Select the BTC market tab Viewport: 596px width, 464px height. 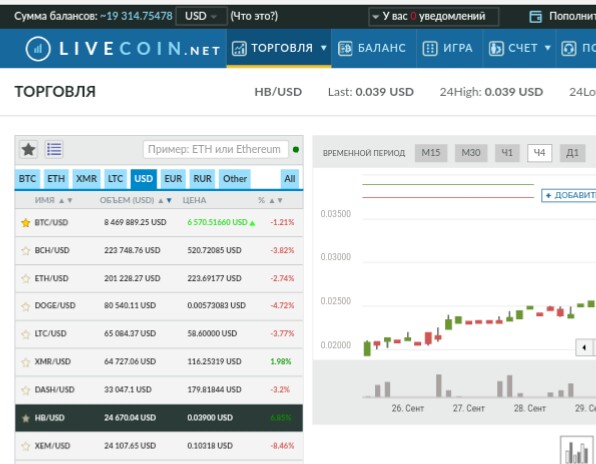point(27,179)
